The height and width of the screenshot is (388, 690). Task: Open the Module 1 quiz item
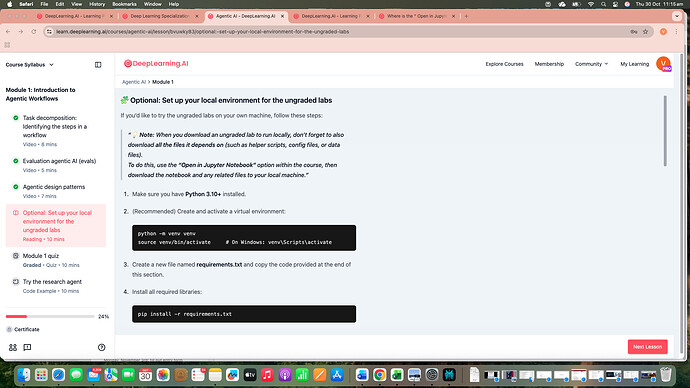(x=56, y=260)
